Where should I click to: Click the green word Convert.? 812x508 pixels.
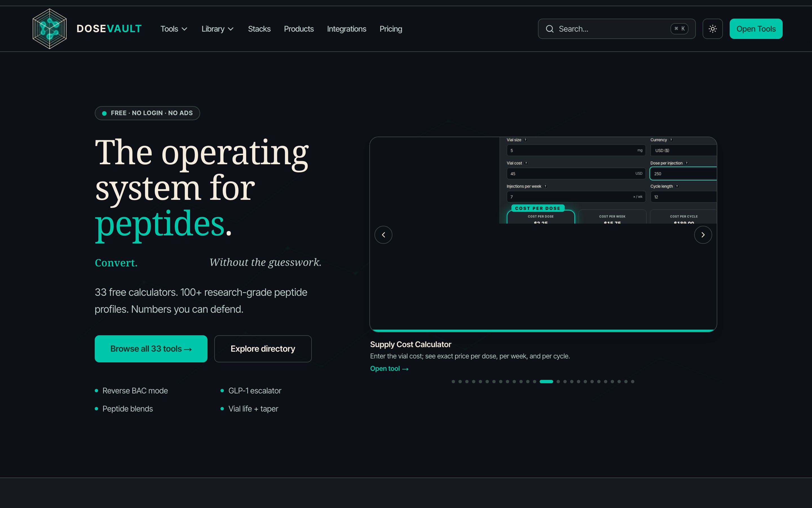[116, 263]
